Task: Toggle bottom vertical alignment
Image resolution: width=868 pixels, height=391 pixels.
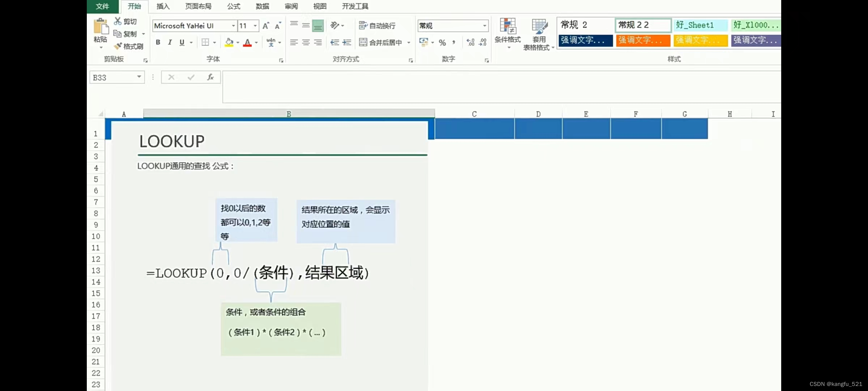Action: click(318, 25)
